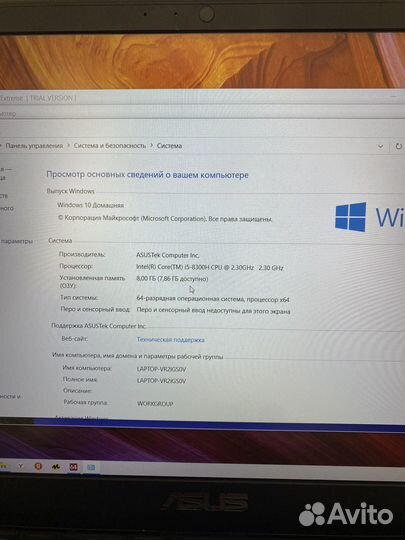
Task: Go to 'Панель управления' breadcrumb
Action: pyautogui.click(x=34, y=146)
